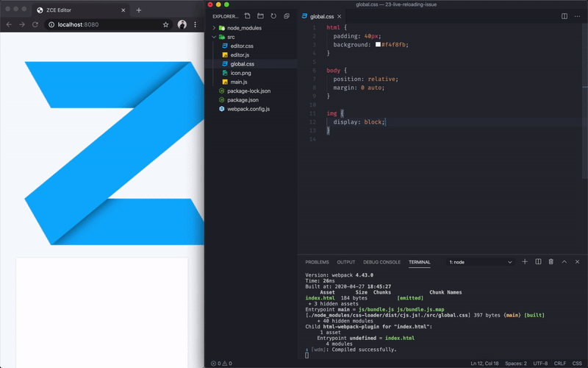Click errors and warnings count in status bar
The image size is (588, 368).
(x=221, y=364)
